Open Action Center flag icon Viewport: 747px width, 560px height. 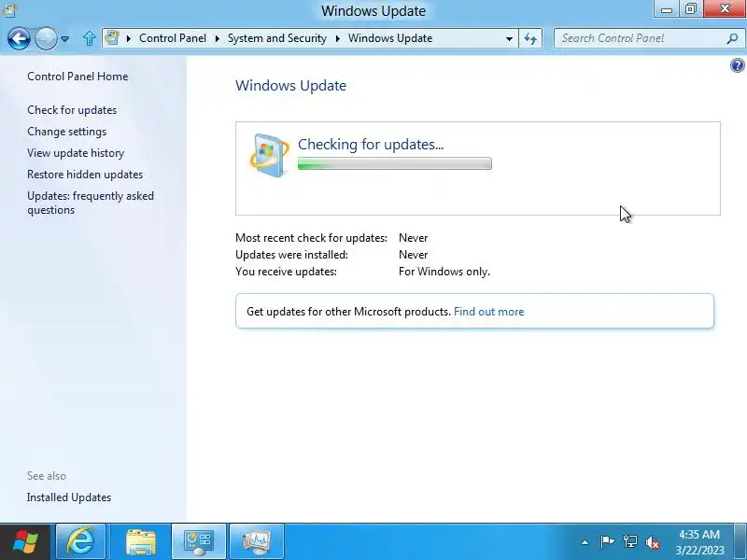click(607, 542)
